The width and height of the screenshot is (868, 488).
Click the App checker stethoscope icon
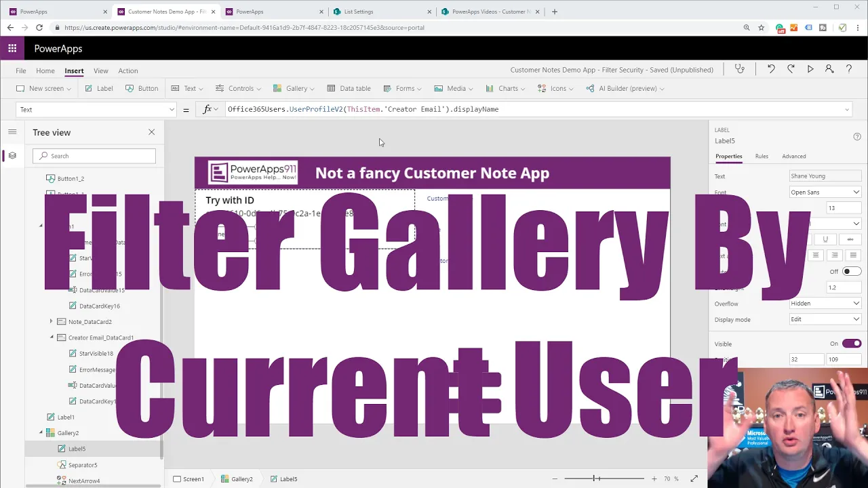point(740,69)
